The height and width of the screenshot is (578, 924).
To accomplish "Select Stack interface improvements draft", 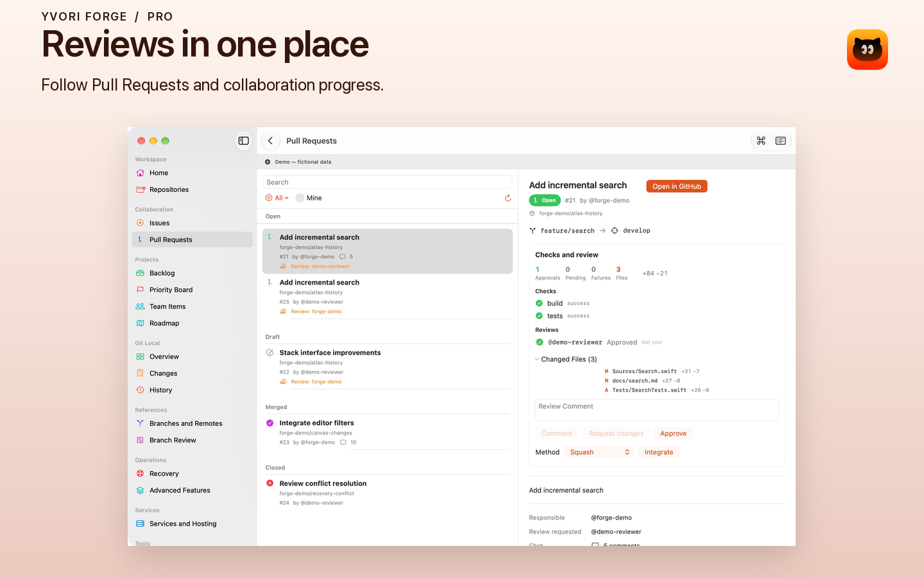I will click(388, 367).
